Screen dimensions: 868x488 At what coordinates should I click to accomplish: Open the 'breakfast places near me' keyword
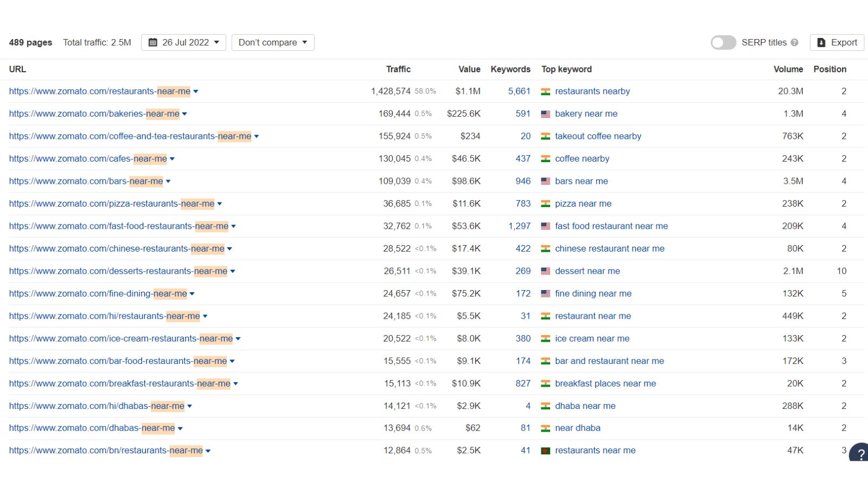pos(605,383)
